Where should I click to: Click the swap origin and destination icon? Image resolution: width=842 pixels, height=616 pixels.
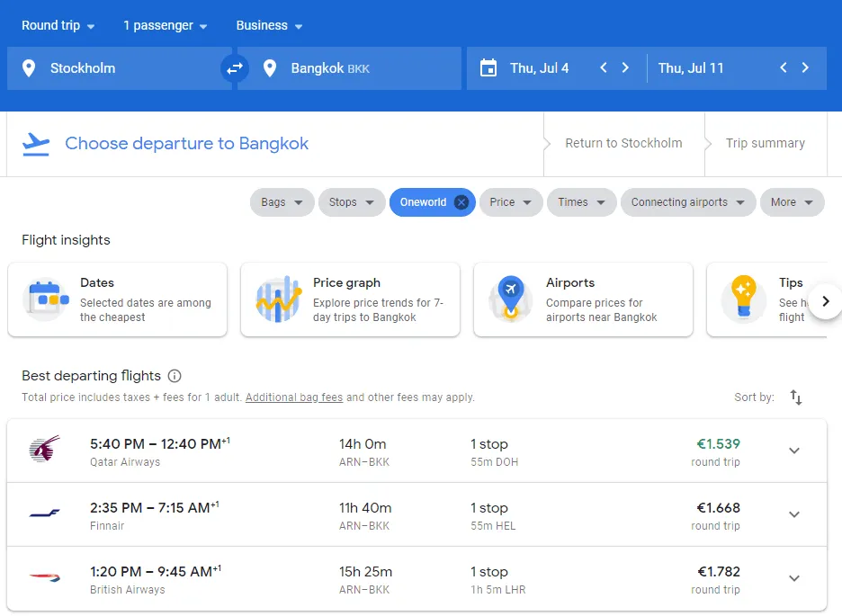tap(234, 67)
